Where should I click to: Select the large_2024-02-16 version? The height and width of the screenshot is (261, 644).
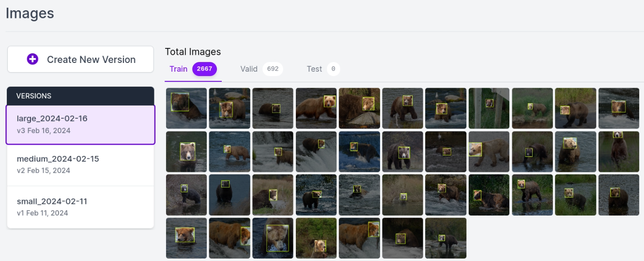coord(80,124)
